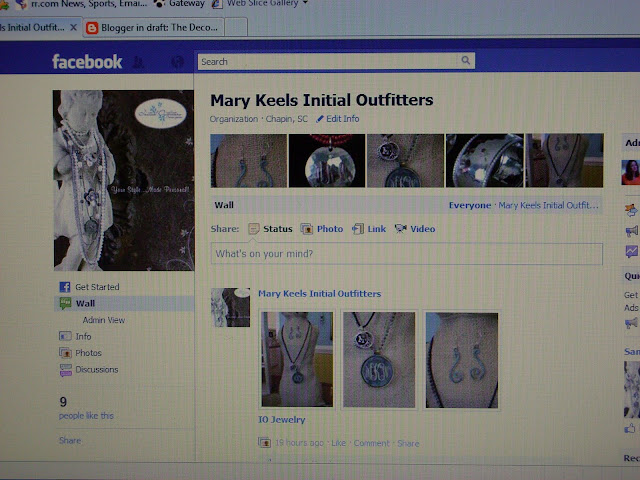Viewport: 640px width, 480px height.
Task: Click the Photo share icon
Action: [x=307, y=229]
